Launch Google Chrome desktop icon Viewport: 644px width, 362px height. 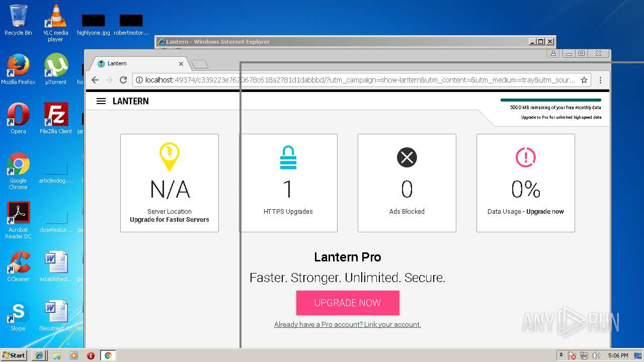point(18,171)
